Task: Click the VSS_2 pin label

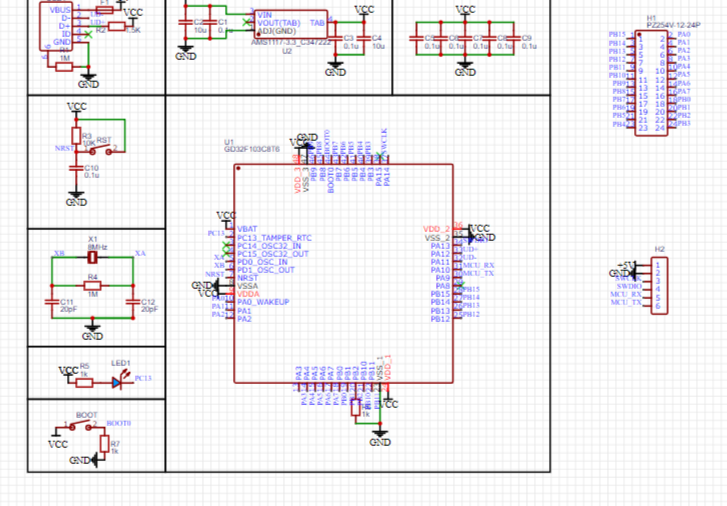Action: pos(437,238)
